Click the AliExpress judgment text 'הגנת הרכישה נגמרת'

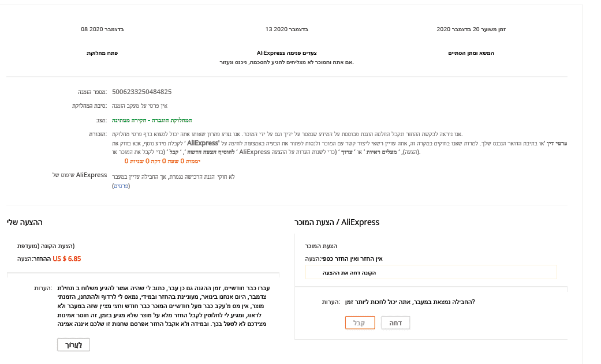pos(173,177)
